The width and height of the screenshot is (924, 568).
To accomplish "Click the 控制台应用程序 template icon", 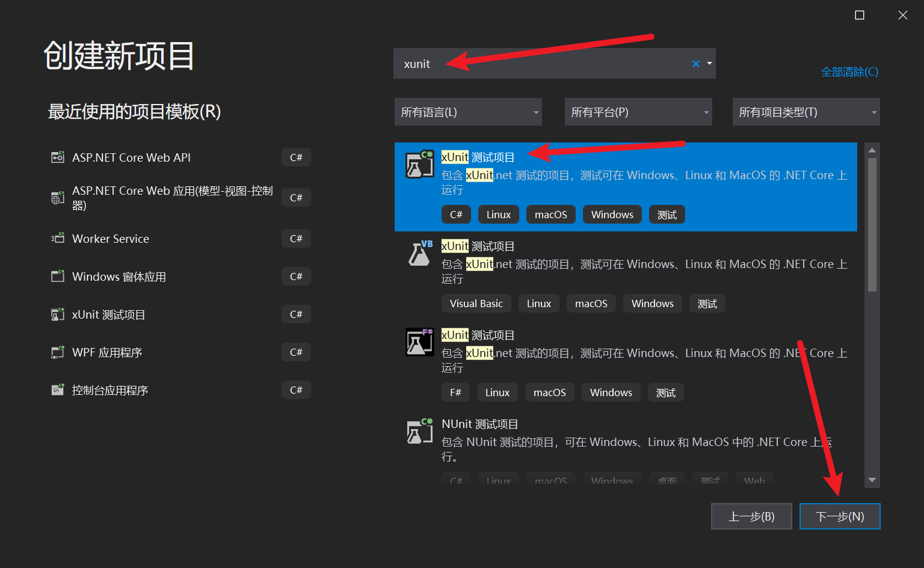I will coord(58,390).
